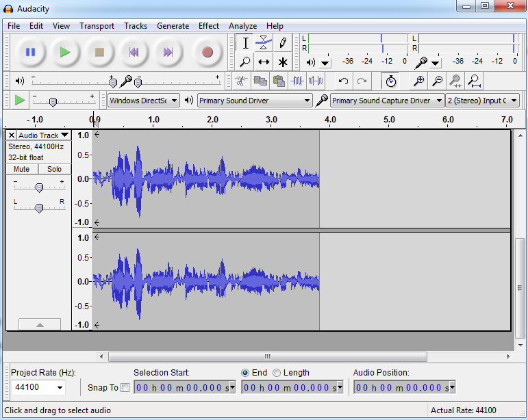Click the output meter speaker icon
The width and height of the screenshot is (528, 420).
(310, 62)
